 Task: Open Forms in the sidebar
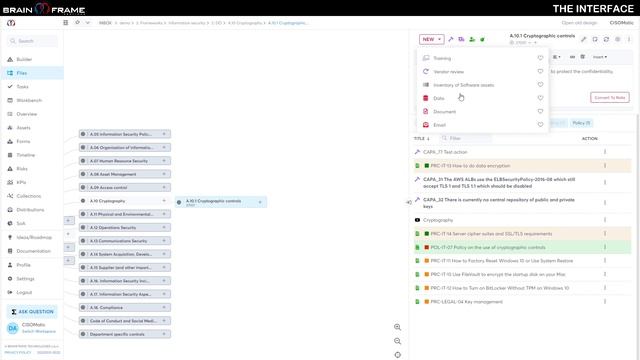(23, 141)
